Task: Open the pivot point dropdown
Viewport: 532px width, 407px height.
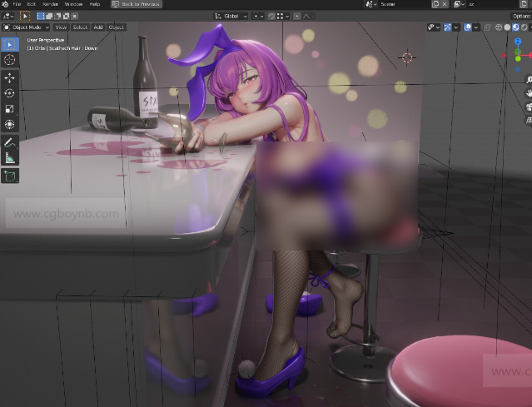Action: pos(258,16)
